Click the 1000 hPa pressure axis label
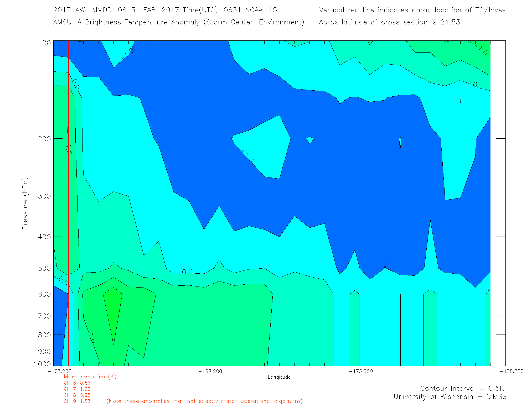Screen dimensions: 532x407 42,364
